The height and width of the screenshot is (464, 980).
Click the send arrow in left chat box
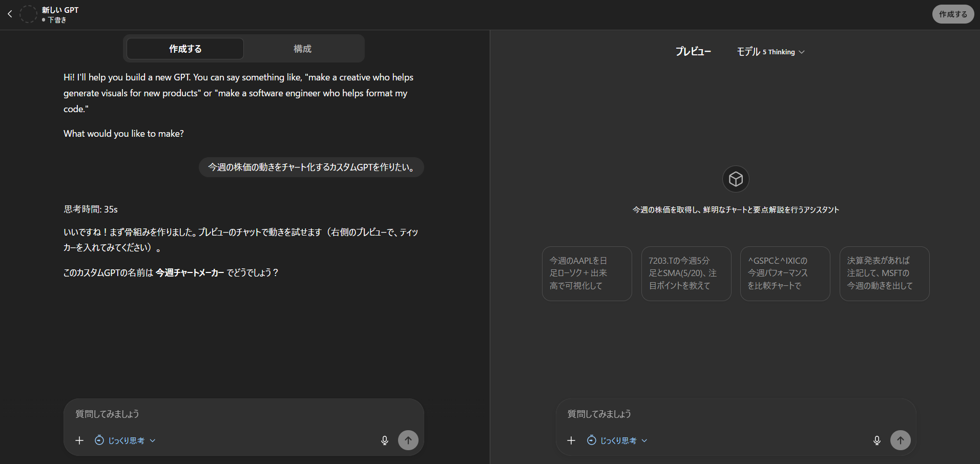point(408,440)
